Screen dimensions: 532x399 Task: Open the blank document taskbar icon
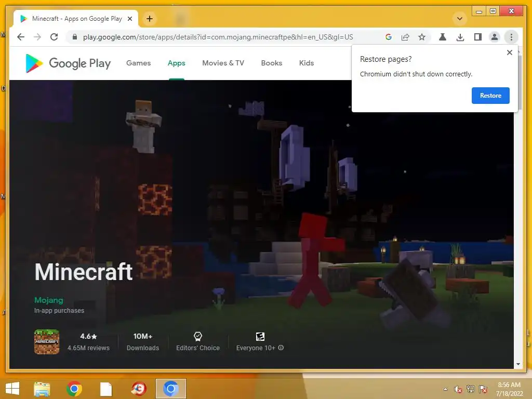tap(106, 389)
